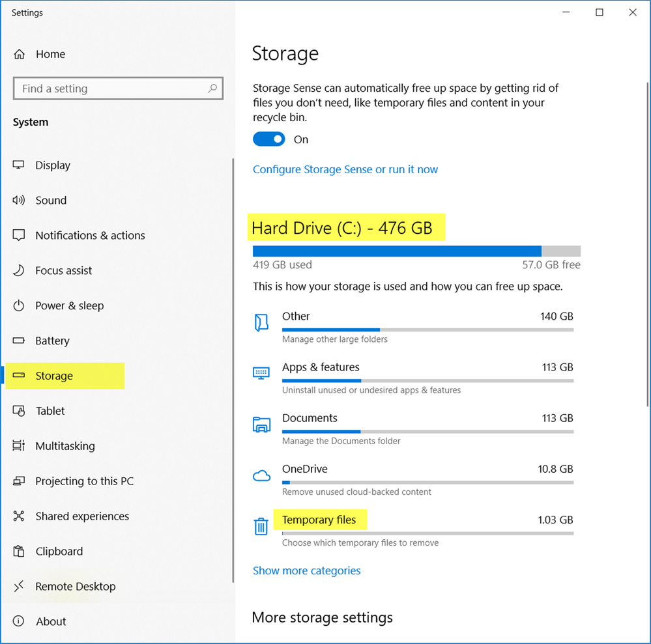Click the Sound speaker icon

(18, 200)
